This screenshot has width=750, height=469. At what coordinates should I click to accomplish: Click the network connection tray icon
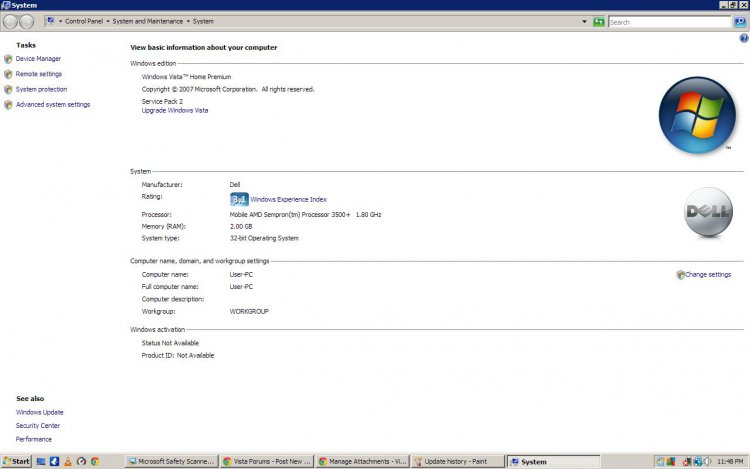[x=697, y=461]
